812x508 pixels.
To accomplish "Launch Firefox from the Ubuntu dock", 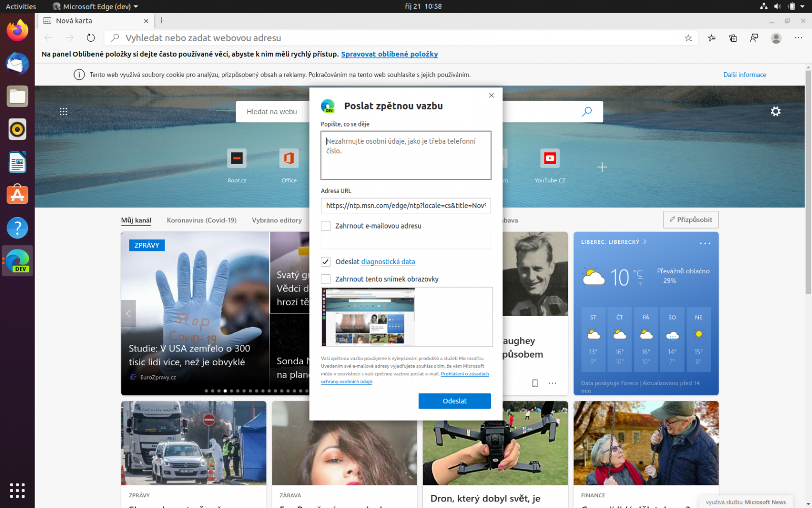I will pyautogui.click(x=17, y=30).
